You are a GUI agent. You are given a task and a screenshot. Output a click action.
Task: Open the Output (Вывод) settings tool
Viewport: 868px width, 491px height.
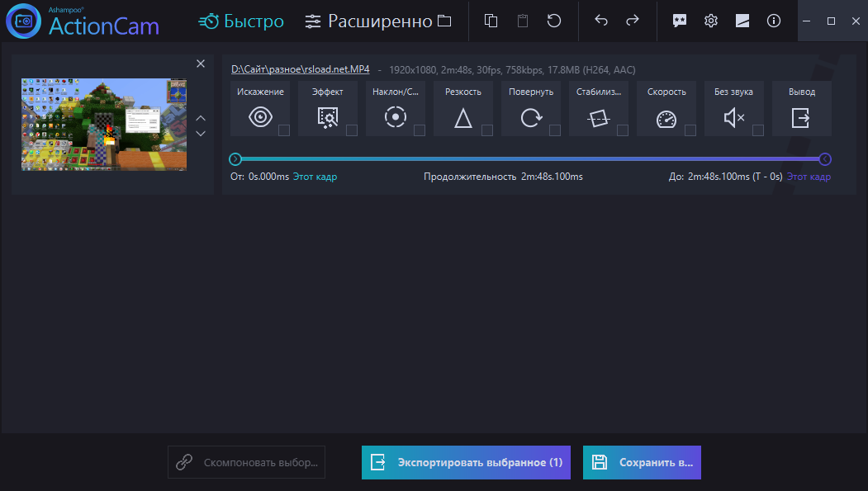(802, 109)
